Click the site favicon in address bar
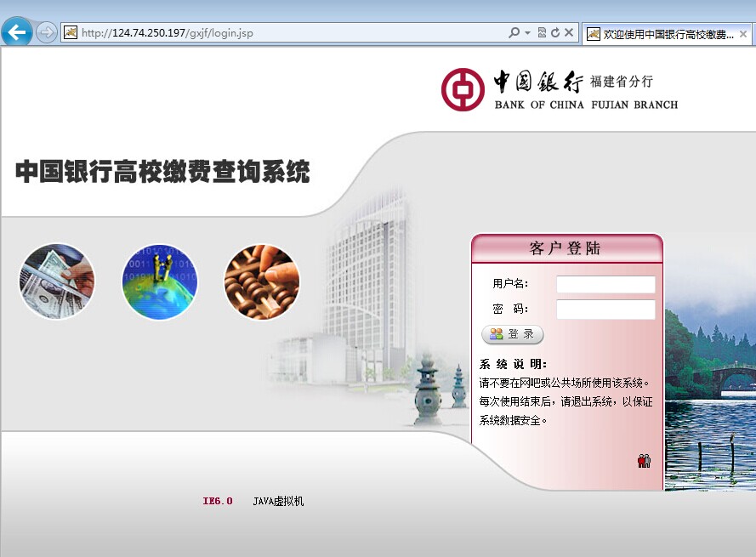This screenshot has height=557, width=756. pos(71,32)
